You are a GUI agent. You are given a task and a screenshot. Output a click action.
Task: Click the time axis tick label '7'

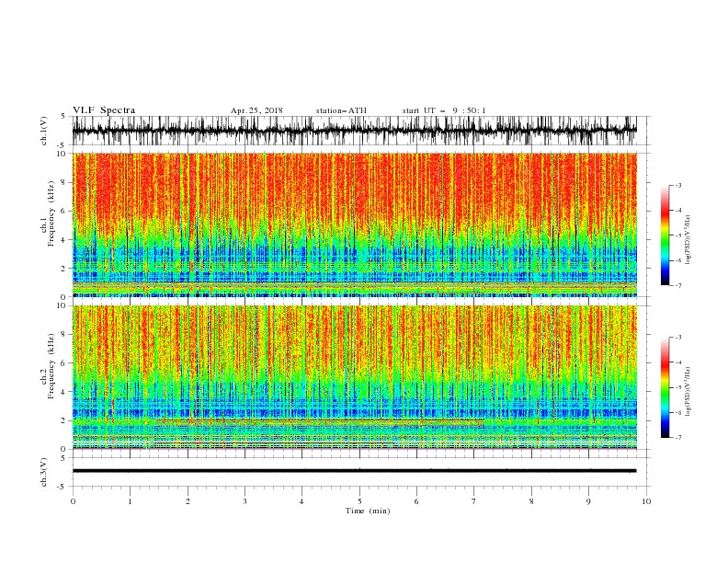click(x=474, y=501)
